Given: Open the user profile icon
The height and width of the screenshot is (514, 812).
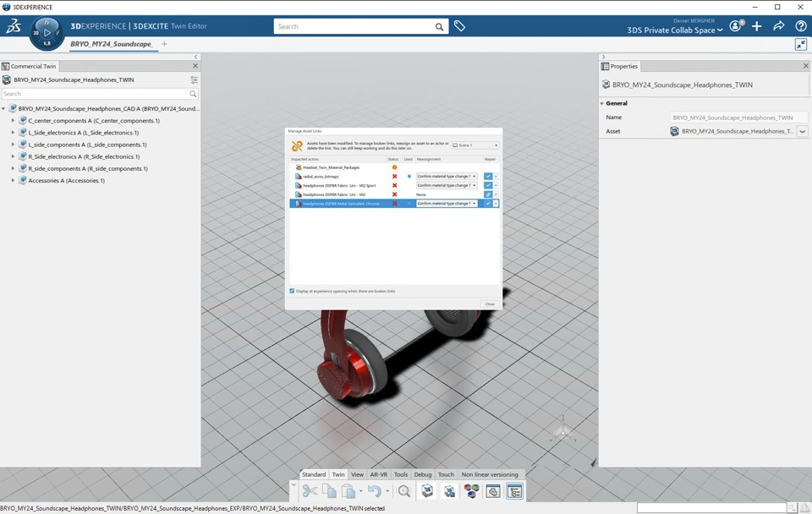Looking at the screenshot, I should pos(736,26).
